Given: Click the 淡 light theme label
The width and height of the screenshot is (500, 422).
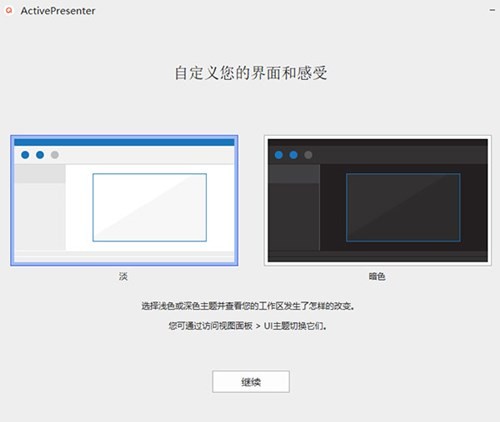Looking at the screenshot, I should (x=123, y=276).
